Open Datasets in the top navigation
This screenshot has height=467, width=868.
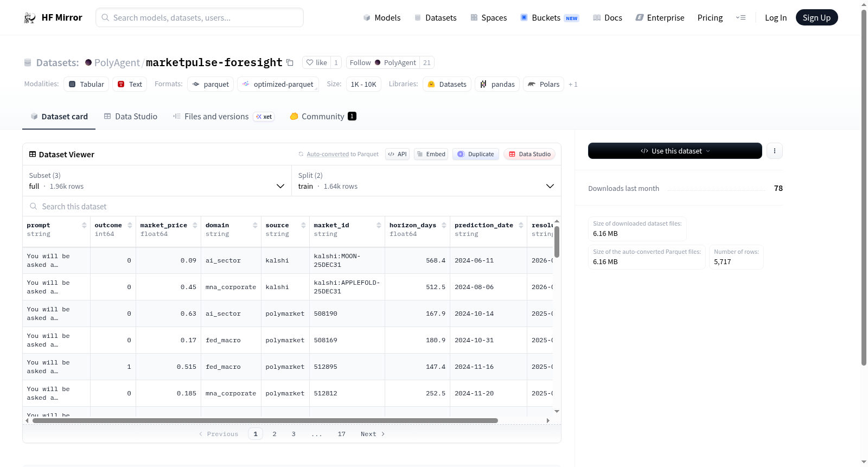point(435,18)
